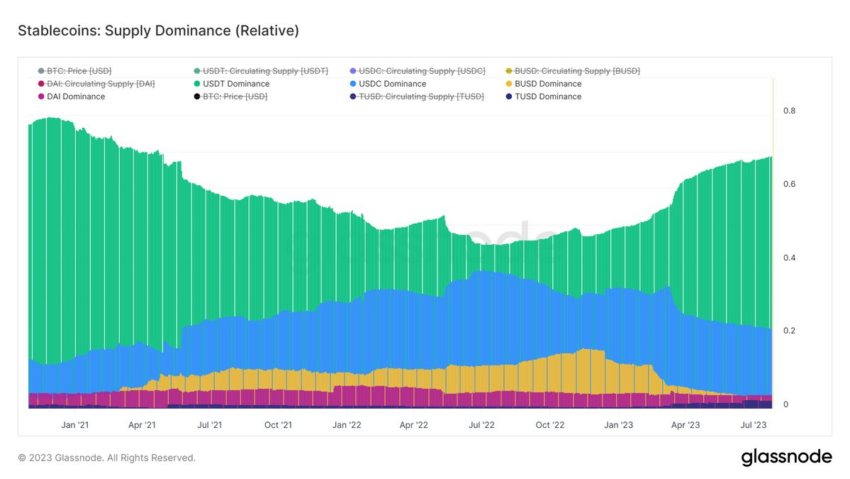Toggle the DAI Dominance legend entry
850x479 pixels.
(72, 96)
